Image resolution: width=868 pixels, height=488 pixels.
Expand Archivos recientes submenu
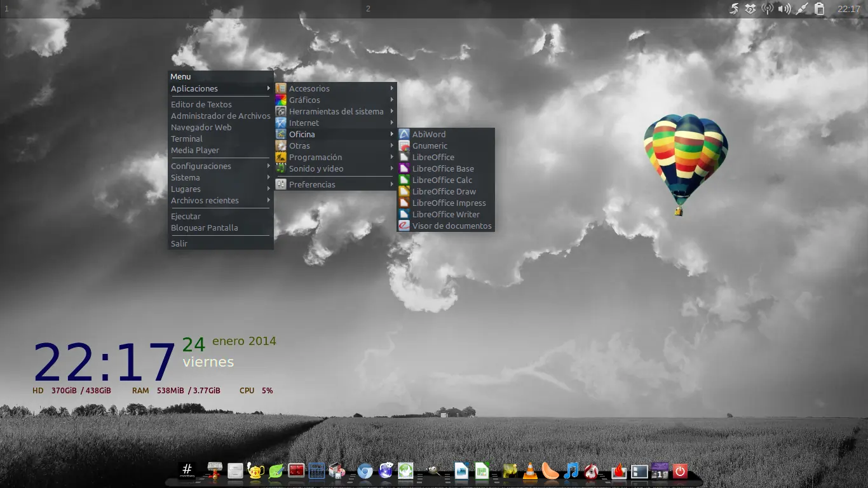220,200
